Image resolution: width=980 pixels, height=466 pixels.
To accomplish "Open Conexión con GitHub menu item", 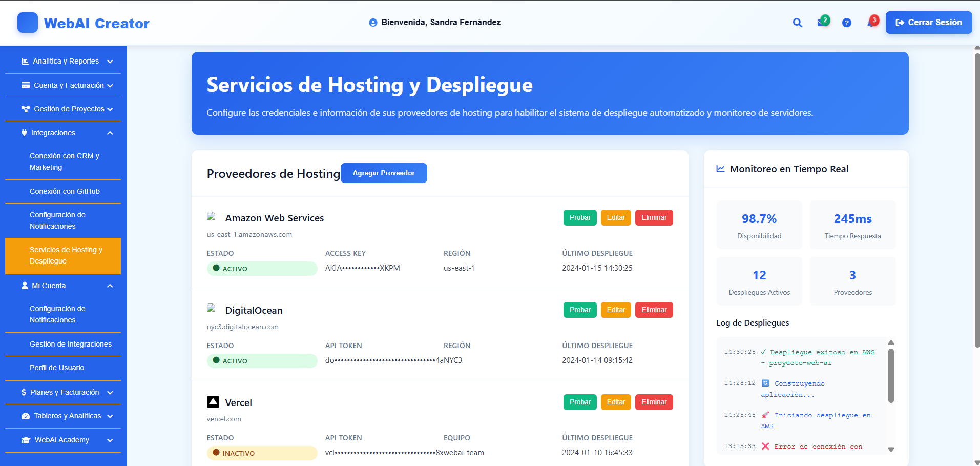I will tap(63, 191).
